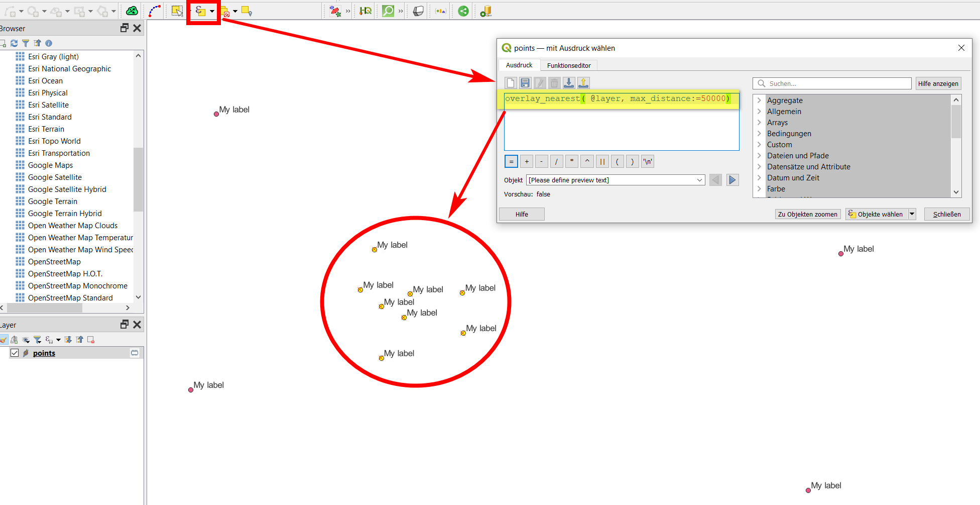Expand the Custom function category
This screenshot has width=980, height=505.
(759, 144)
